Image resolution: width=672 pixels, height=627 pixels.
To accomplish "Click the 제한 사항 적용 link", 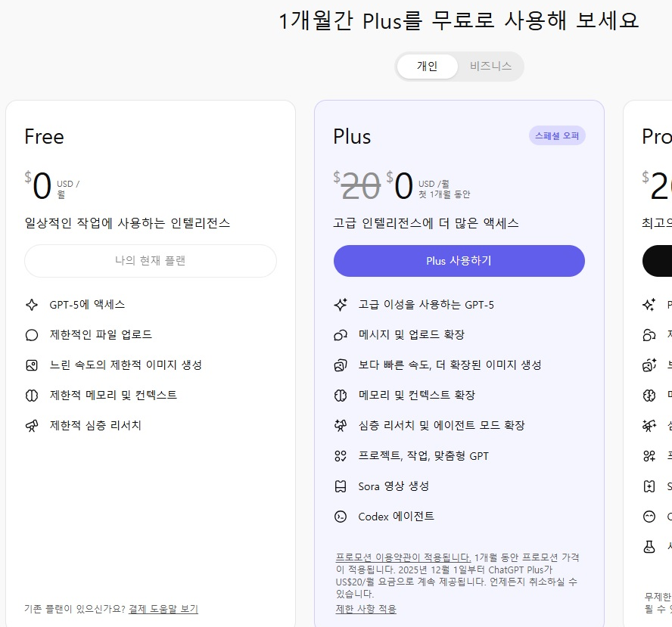I will 367,608.
